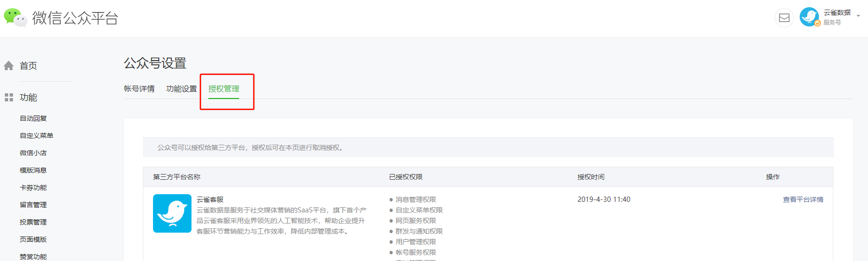
Task: Open 留言管理 in sidebar
Action: [x=33, y=205]
